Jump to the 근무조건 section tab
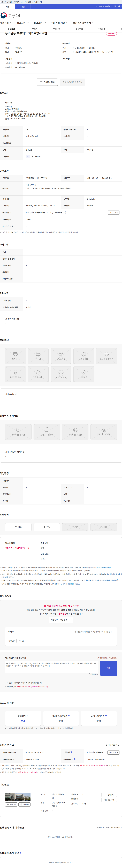The image size is (122, 868). (x=34, y=29)
